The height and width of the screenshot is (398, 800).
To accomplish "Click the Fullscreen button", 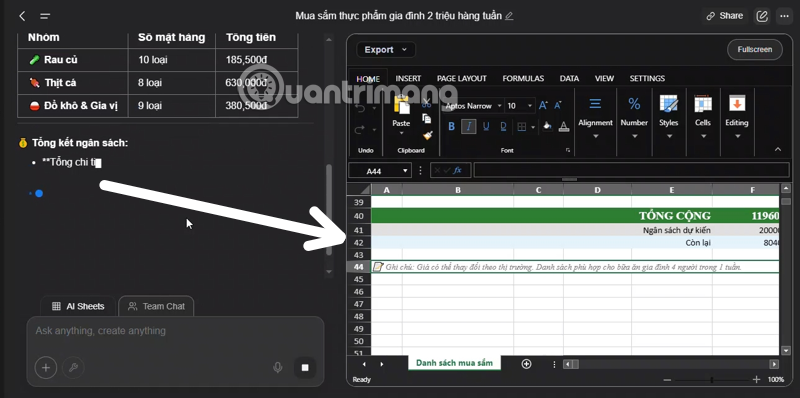I will 755,49.
